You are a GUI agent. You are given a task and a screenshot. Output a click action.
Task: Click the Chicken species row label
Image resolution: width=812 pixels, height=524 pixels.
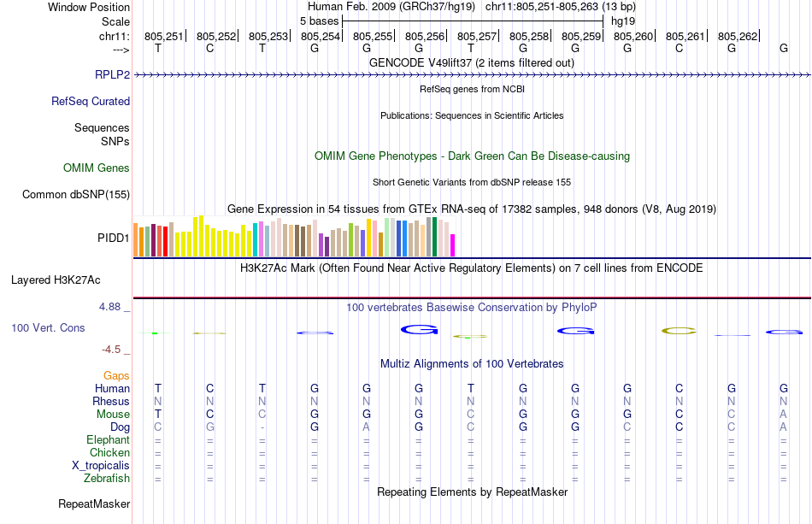[x=109, y=452]
